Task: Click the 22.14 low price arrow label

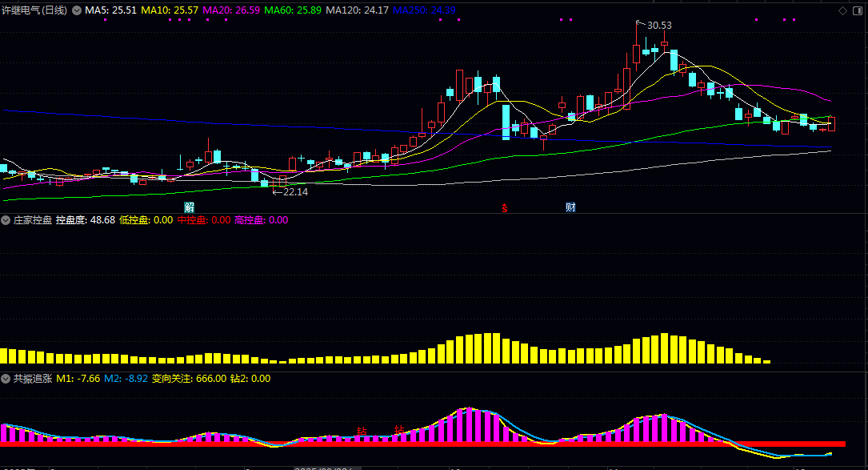Action: (294, 192)
